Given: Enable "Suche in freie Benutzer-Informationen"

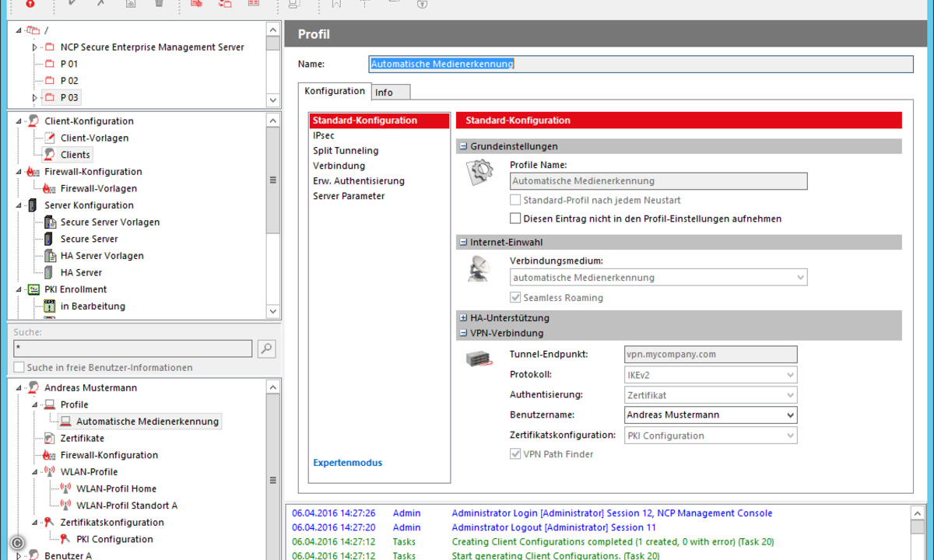Looking at the screenshot, I should tap(19, 367).
